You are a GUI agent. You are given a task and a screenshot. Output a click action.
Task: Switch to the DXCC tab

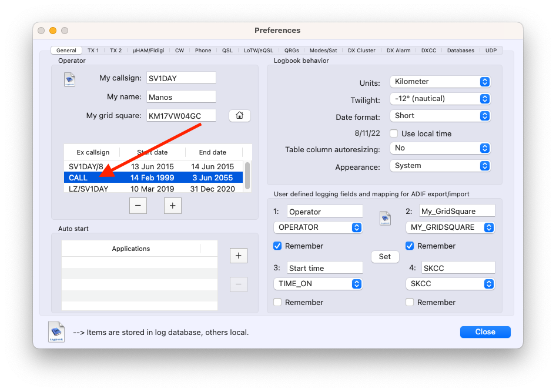coord(428,51)
